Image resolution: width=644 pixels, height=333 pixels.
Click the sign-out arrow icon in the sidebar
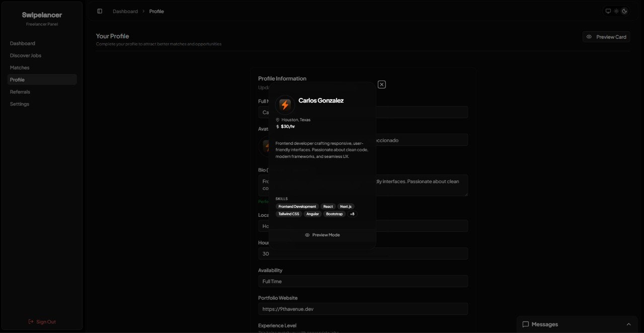point(31,321)
